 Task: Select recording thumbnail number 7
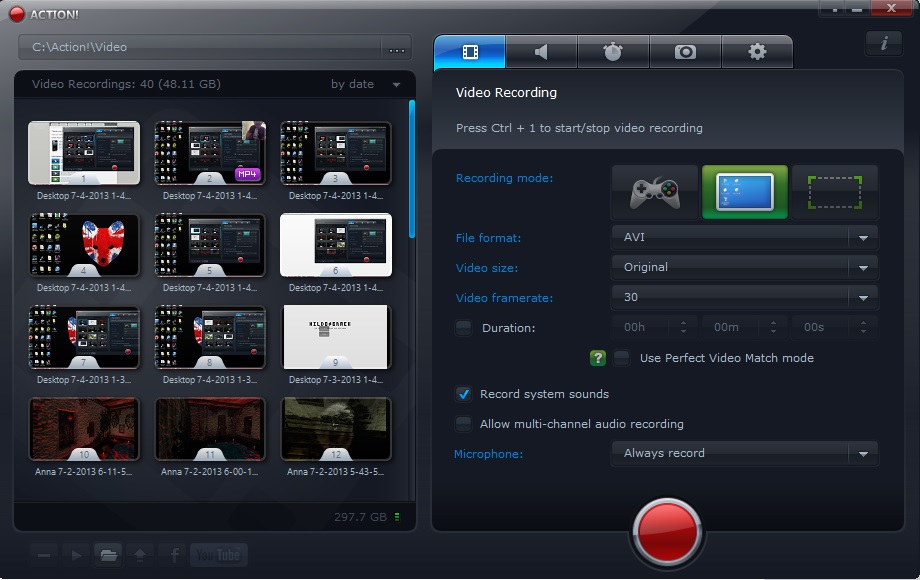click(84, 337)
